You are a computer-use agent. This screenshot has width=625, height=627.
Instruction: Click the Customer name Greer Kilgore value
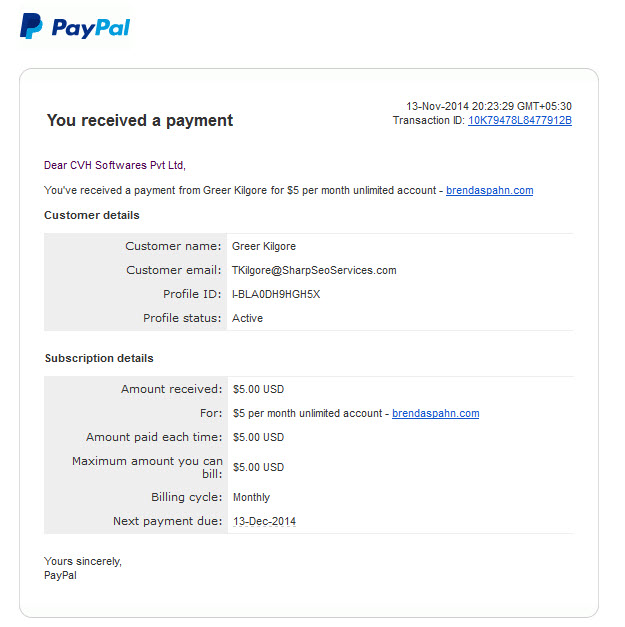264,246
